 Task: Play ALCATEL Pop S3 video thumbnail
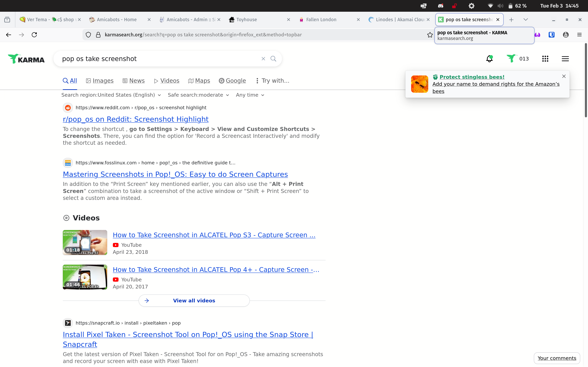coord(85,242)
